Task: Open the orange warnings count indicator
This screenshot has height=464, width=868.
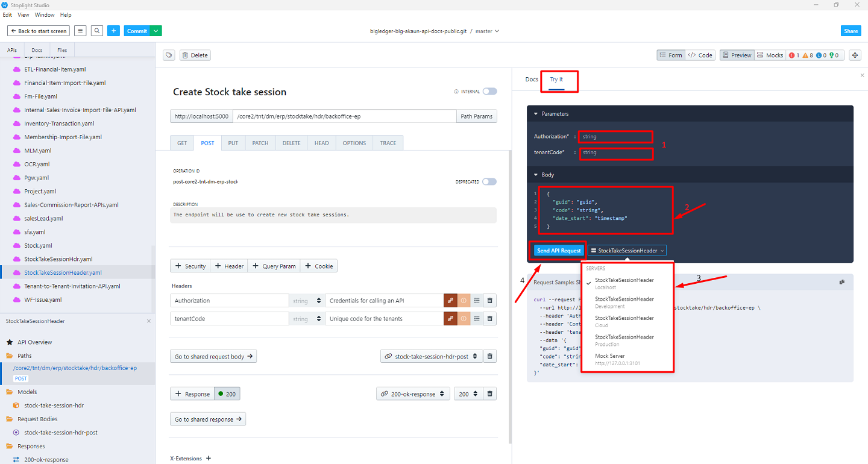Action: [807, 55]
